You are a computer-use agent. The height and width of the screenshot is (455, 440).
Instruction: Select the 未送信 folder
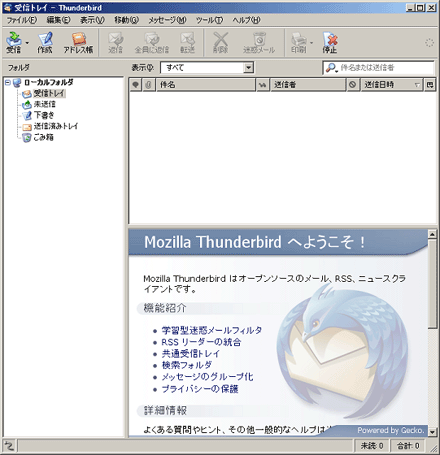click(44, 104)
